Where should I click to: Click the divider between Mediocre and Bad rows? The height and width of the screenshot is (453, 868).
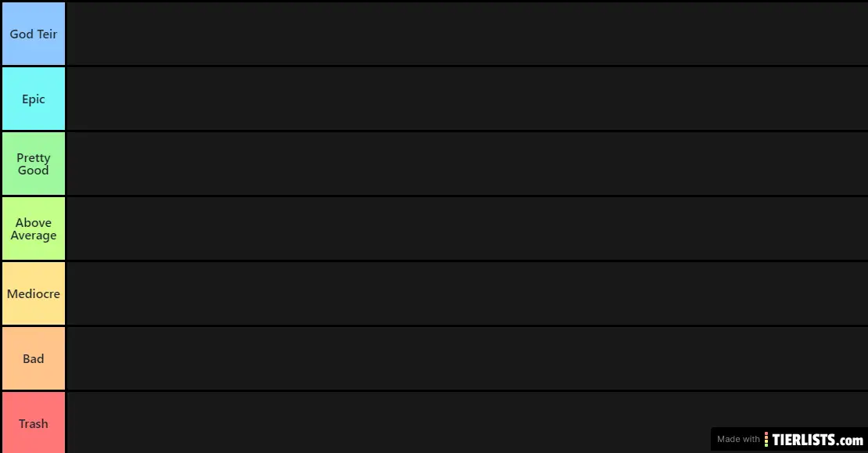click(x=466, y=325)
